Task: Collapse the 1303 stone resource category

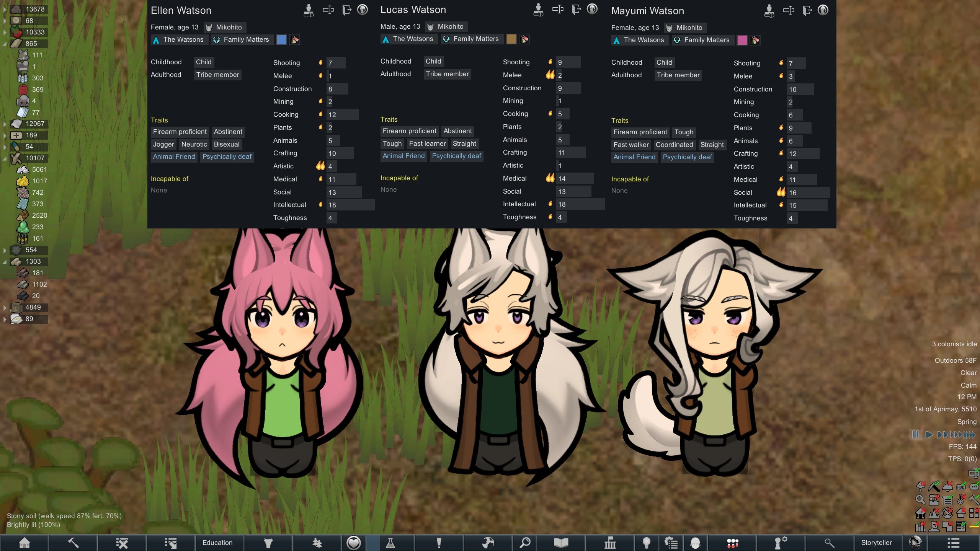Action: (x=5, y=262)
